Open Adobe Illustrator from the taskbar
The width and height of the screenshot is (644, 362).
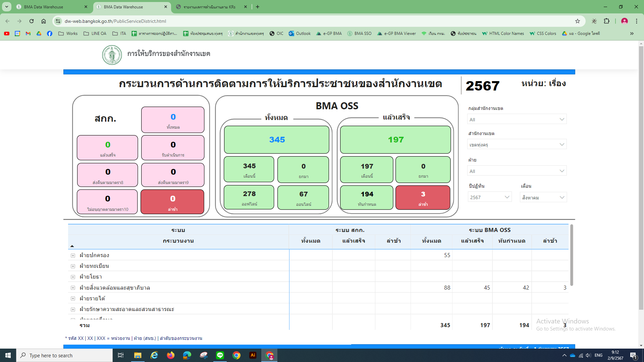coord(253,355)
